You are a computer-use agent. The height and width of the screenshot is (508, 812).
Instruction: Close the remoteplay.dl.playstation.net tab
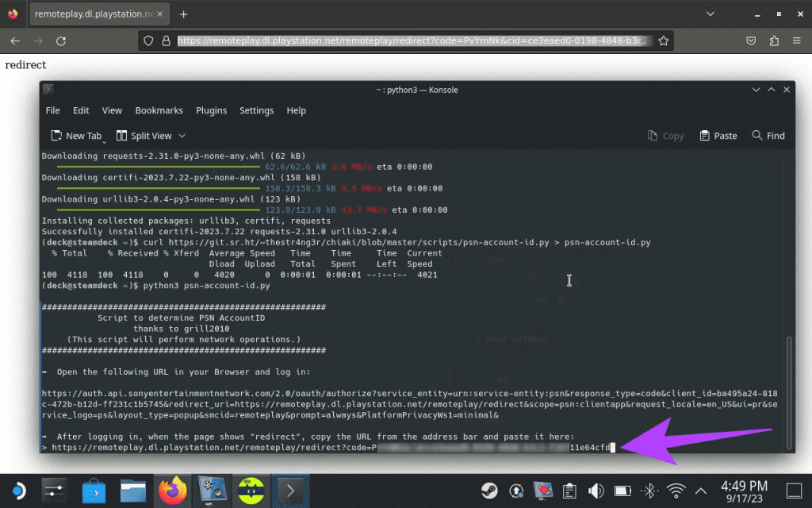(160, 14)
